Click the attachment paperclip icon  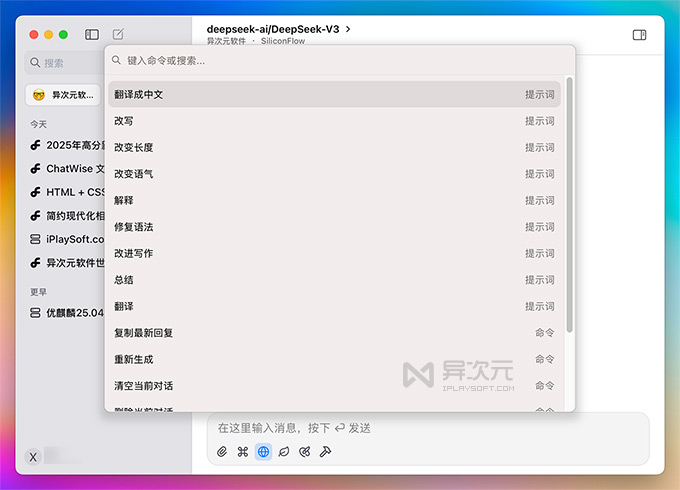222,452
